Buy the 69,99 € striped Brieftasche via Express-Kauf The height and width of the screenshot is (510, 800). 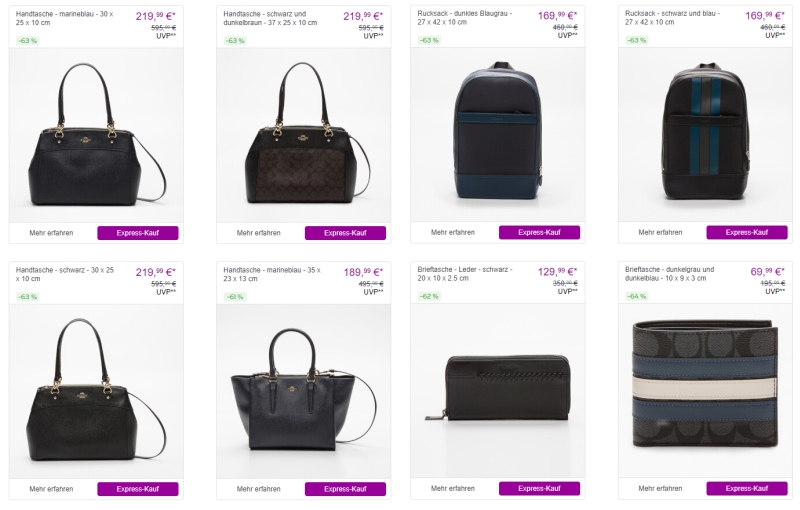tap(746, 489)
